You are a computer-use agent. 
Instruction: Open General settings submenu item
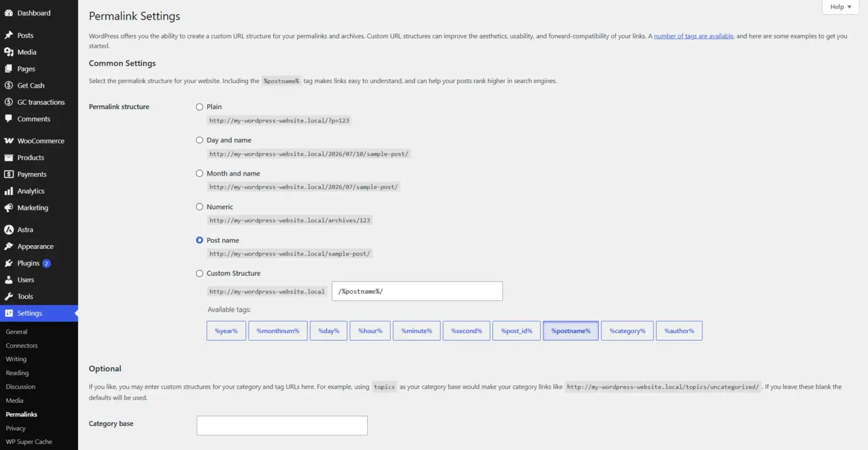17,332
